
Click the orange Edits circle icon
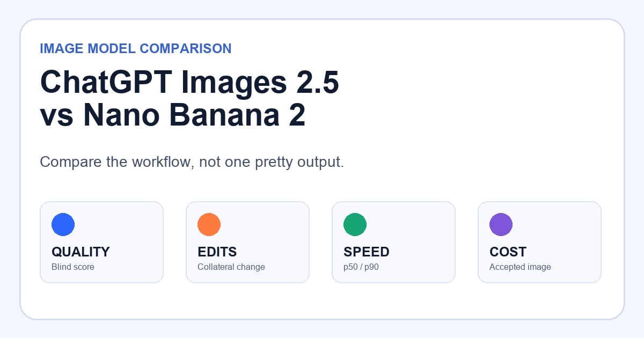(x=209, y=224)
